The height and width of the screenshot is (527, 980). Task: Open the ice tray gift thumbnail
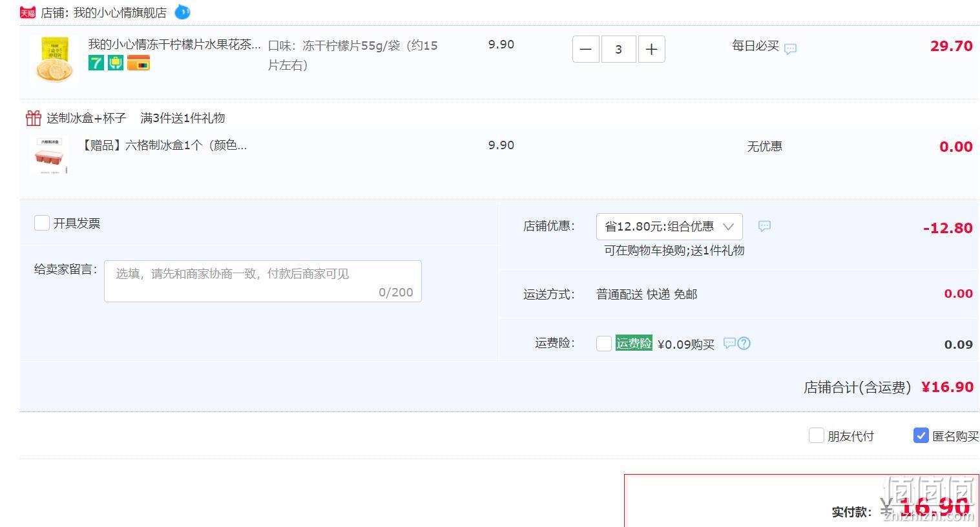50,156
